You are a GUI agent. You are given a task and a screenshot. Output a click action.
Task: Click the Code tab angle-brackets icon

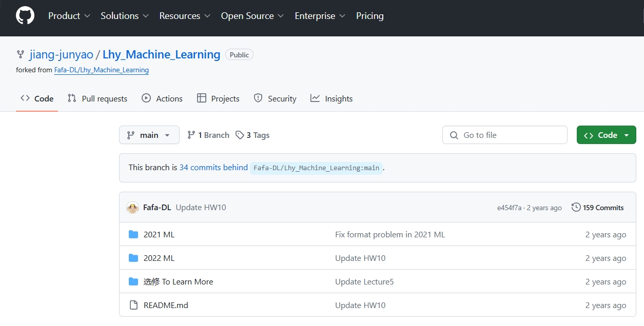(25, 98)
